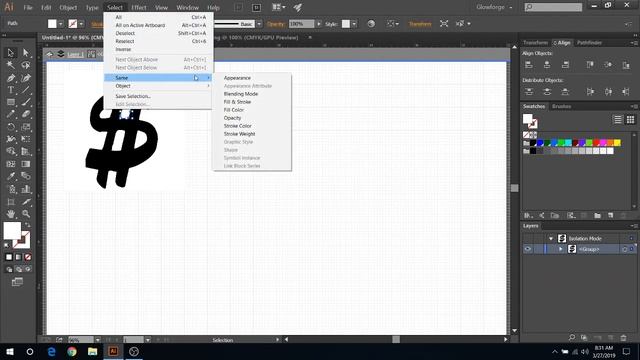Expand the Group layer row
640x360 pixels.
click(x=561, y=249)
